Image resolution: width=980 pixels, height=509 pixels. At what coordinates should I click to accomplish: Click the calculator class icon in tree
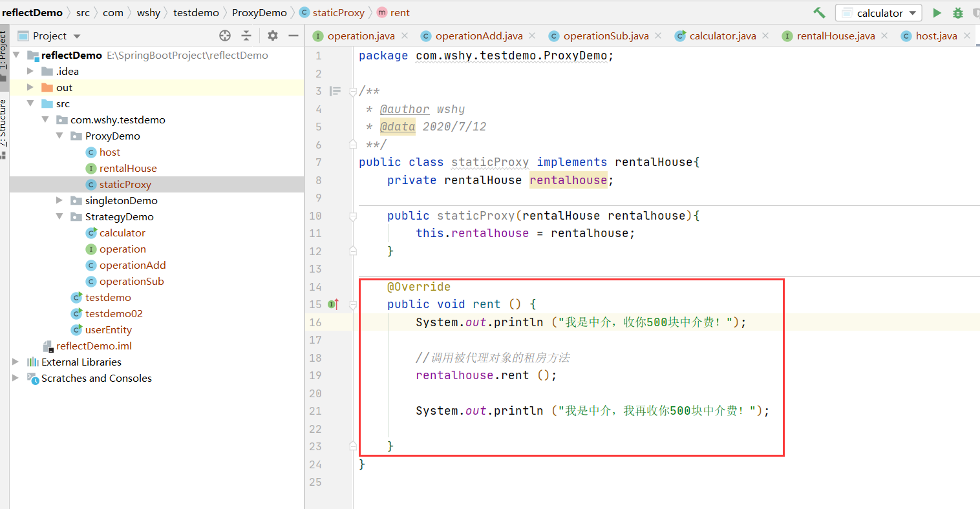pyautogui.click(x=91, y=233)
